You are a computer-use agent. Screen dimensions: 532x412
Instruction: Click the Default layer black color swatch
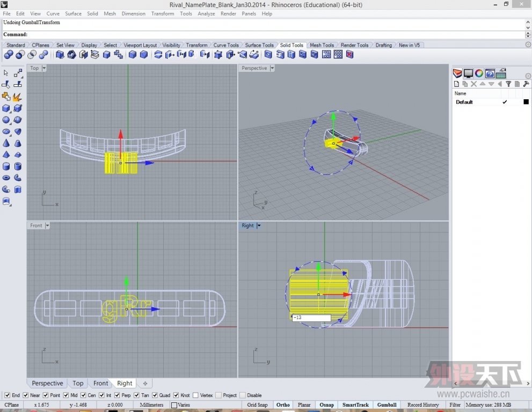526,102
